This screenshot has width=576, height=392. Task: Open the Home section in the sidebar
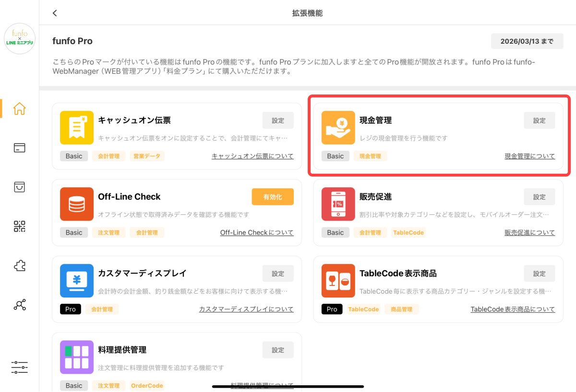[x=20, y=108]
